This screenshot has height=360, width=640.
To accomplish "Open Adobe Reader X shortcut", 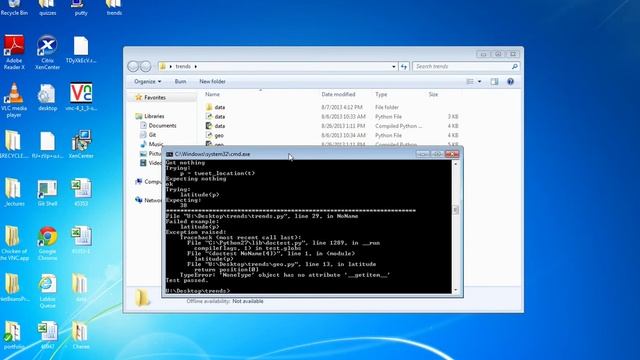I will 14,52.
